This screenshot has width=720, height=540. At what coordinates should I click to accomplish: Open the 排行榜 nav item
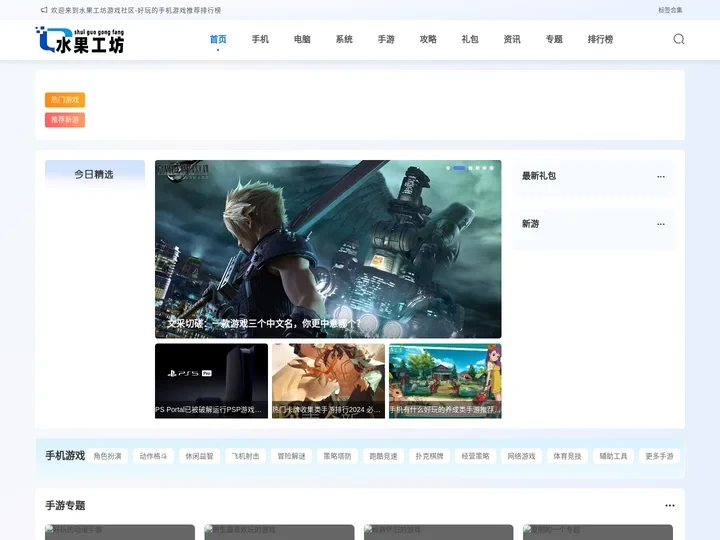pyautogui.click(x=600, y=39)
